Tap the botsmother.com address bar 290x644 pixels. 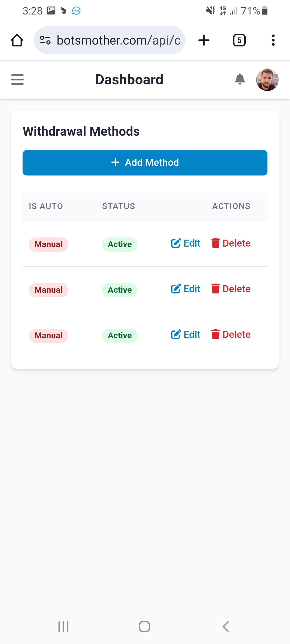(118, 40)
